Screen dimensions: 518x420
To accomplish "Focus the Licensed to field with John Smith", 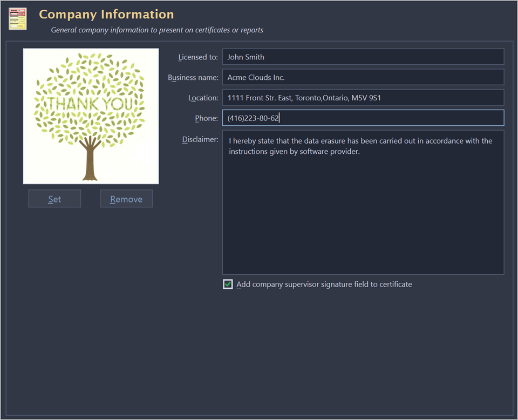I will tap(363, 57).
